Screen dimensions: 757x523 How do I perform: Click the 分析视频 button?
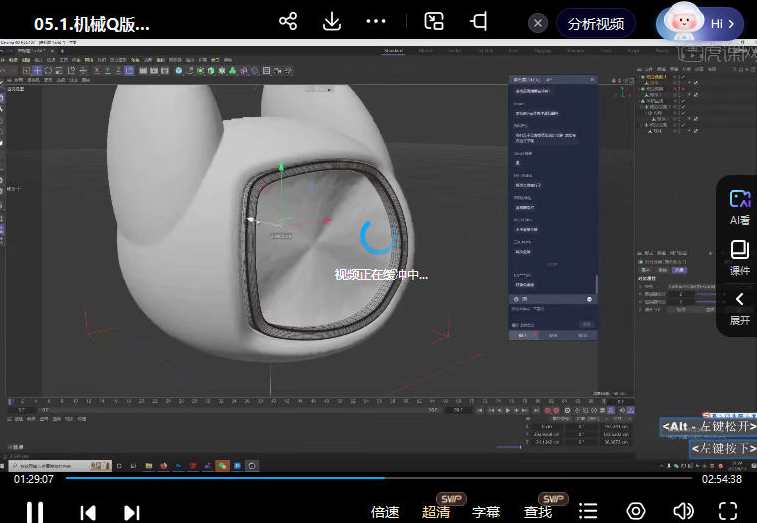pos(596,23)
